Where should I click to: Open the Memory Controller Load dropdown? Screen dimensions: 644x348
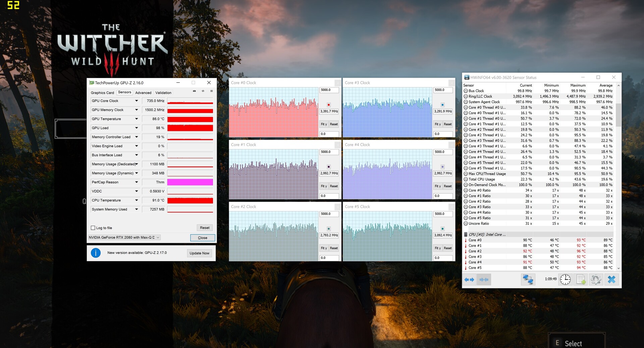[137, 137]
